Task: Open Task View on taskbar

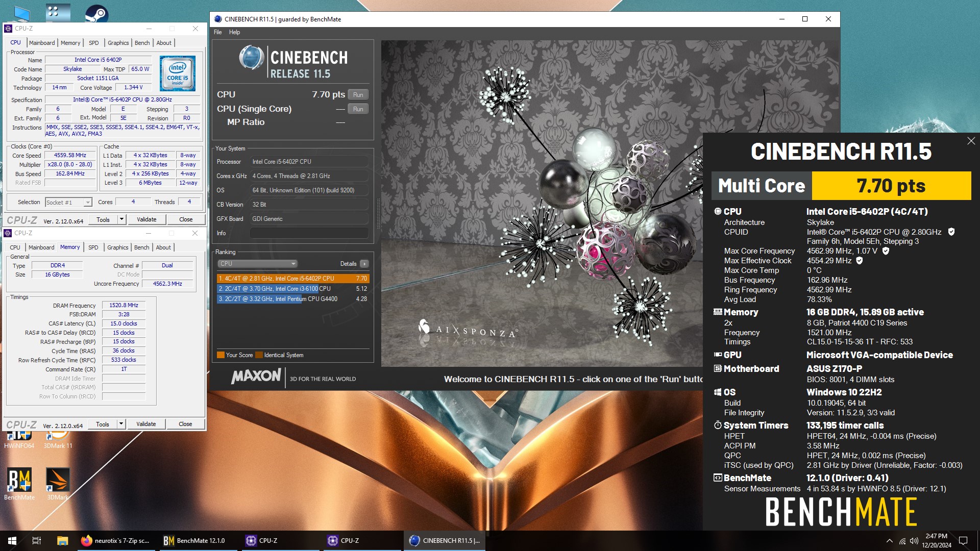Action: (x=37, y=540)
